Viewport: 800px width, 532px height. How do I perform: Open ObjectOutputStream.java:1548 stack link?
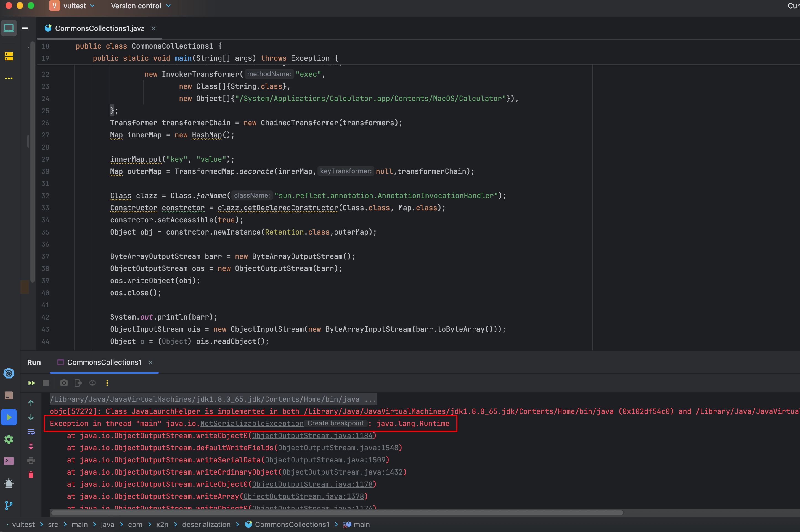click(338, 448)
